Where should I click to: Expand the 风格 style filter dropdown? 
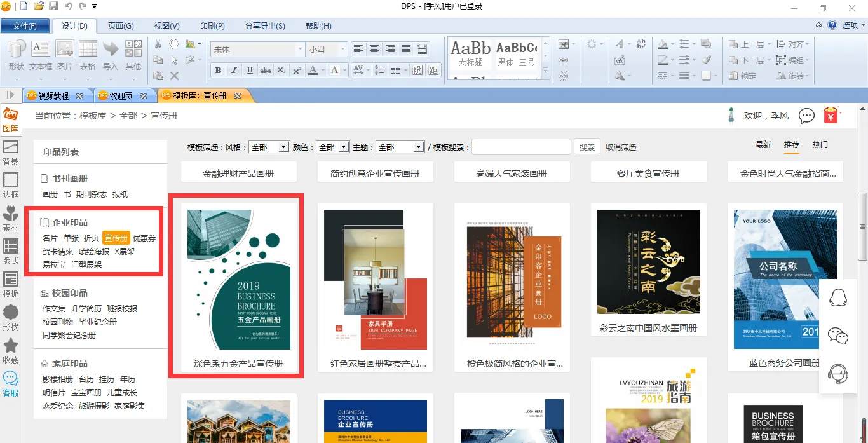point(284,147)
